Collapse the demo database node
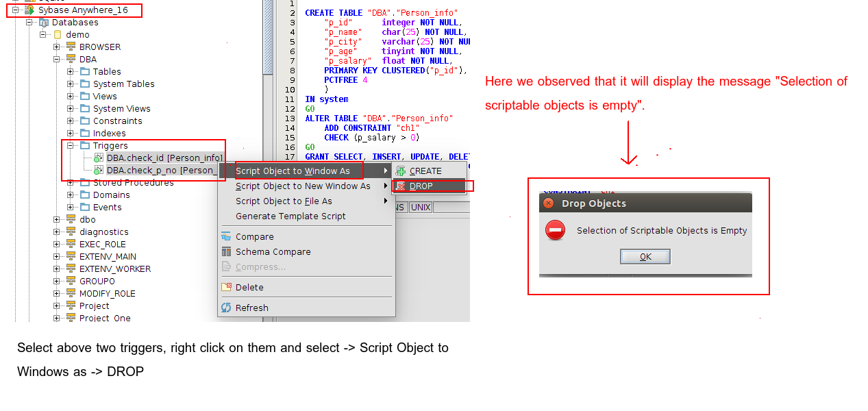The width and height of the screenshot is (868, 411). (43, 35)
